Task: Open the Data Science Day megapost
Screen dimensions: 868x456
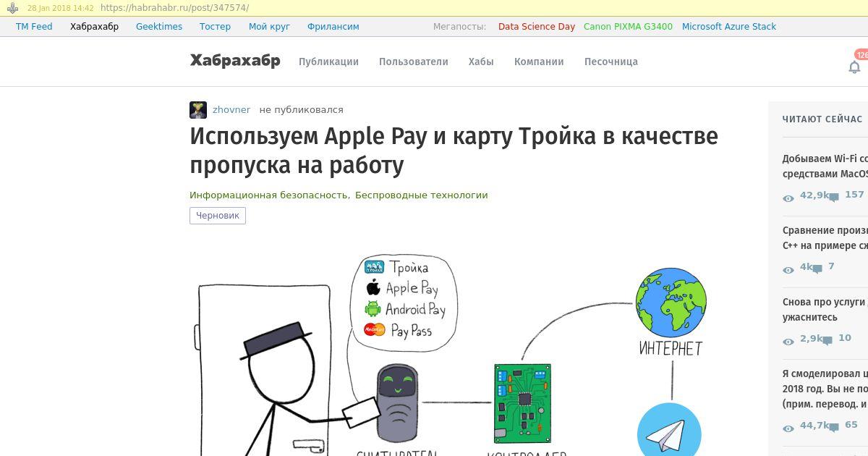Action: coord(537,26)
